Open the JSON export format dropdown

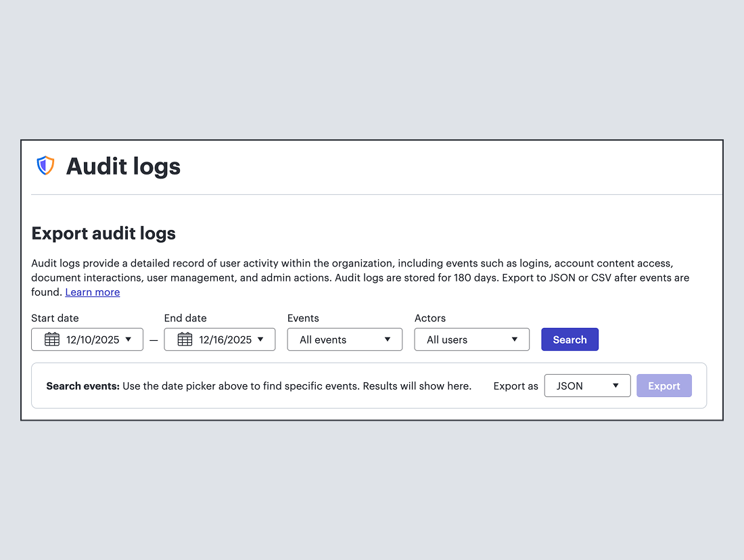click(x=587, y=386)
